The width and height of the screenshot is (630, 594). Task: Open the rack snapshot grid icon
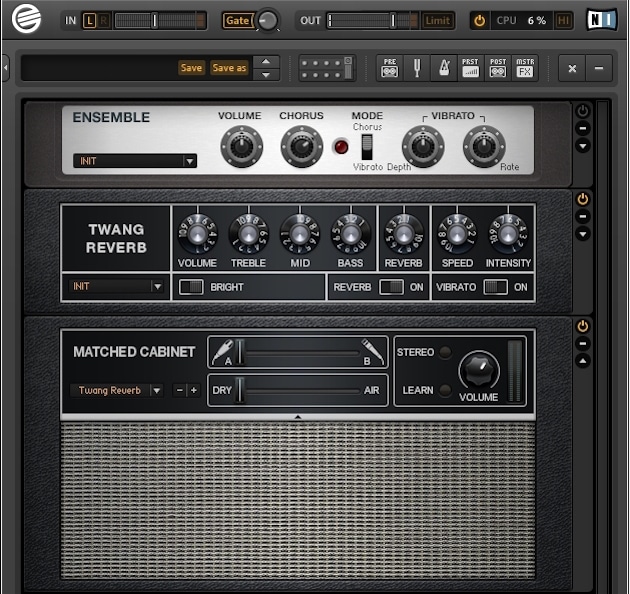click(327, 68)
